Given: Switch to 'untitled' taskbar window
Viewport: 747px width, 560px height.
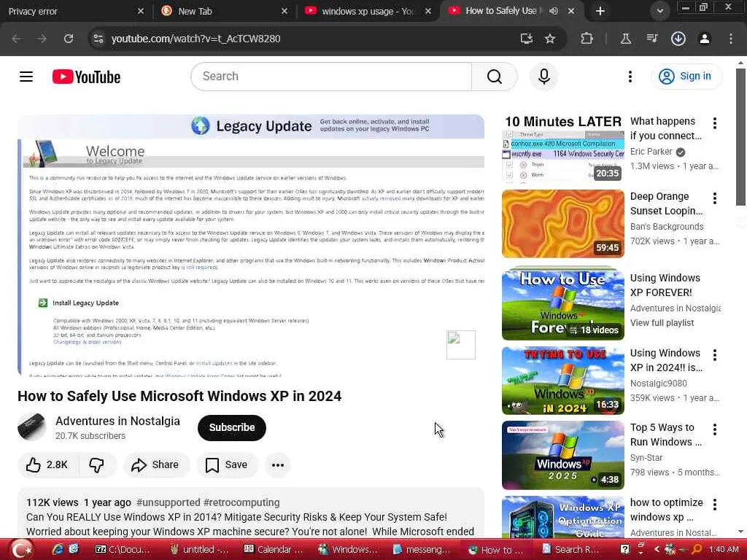Looking at the screenshot, I should click(199, 550).
